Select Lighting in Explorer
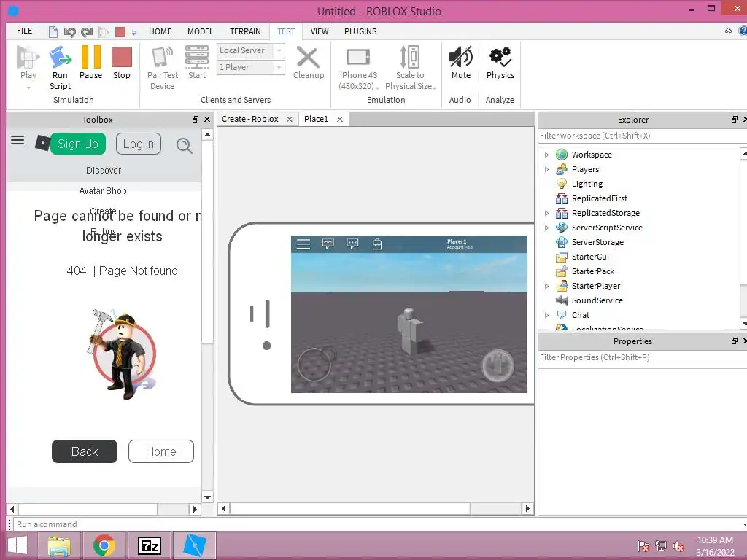This screenshot has height=560, width=747. (x=587, y=184)
